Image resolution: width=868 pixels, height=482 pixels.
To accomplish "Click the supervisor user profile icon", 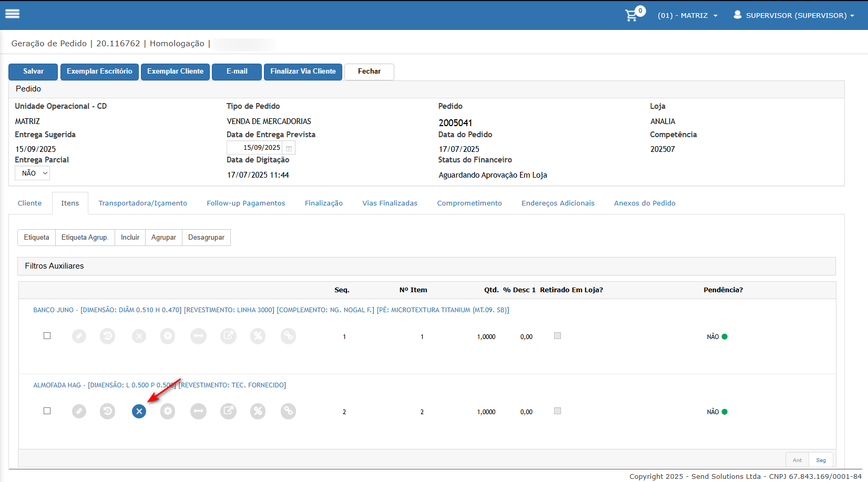I will point(738,15).
